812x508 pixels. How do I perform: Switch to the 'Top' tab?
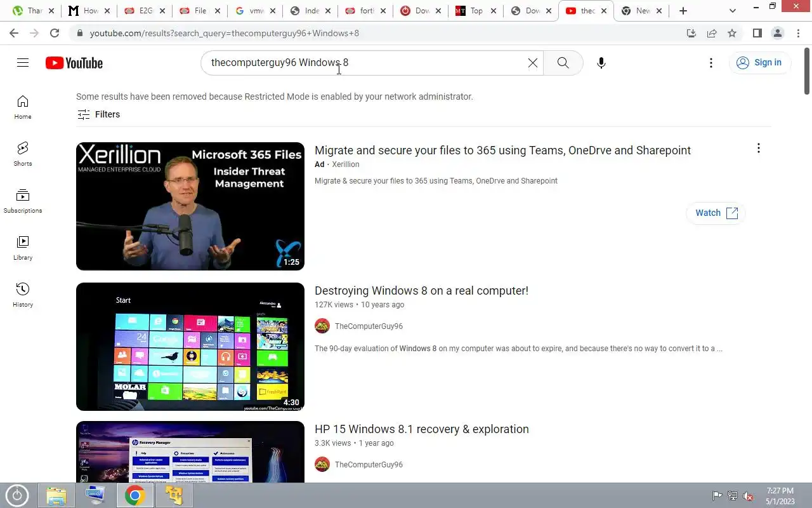coord(475,11)
